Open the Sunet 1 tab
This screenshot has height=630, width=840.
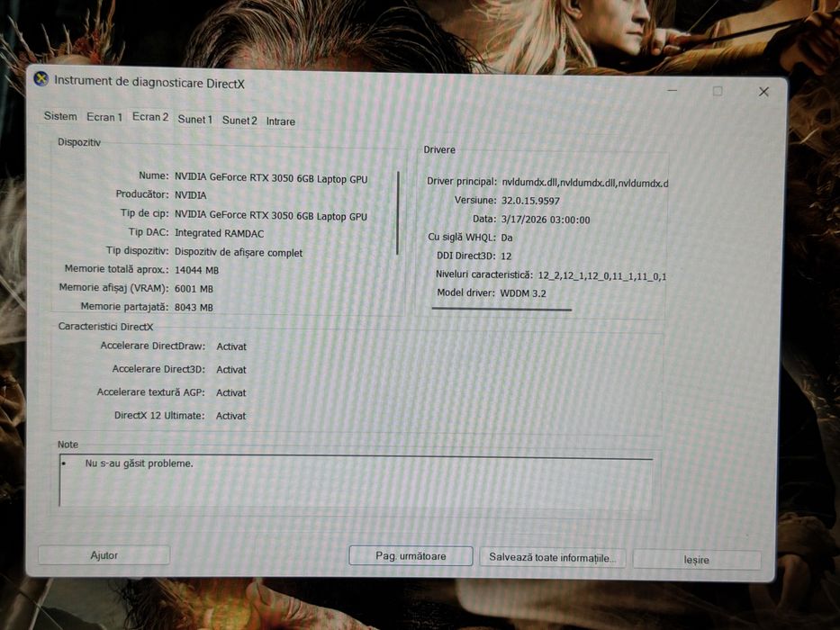(x=195, y=120)
